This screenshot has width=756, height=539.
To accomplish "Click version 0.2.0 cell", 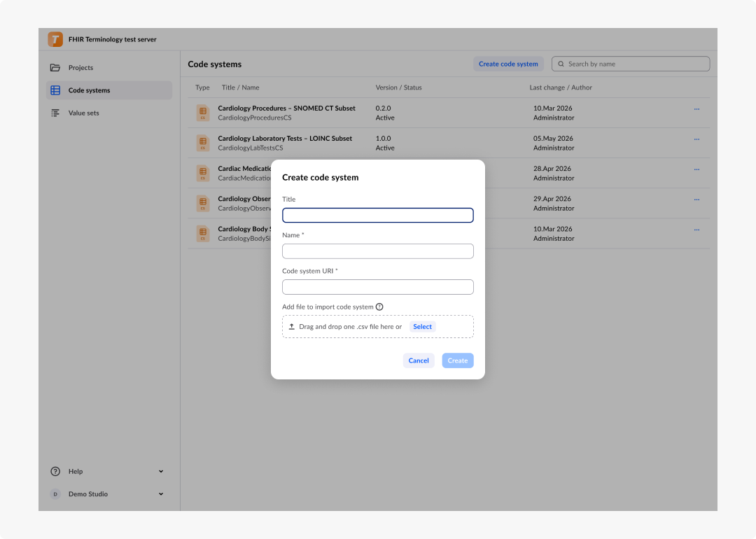I will (x=384, y=108).
